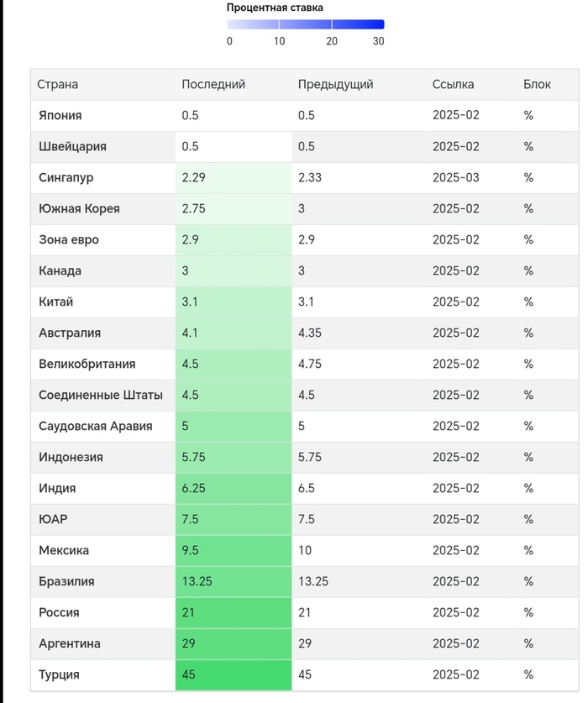The image size is (588, 703).
Task: Select the Сингапур row name
Action: tap(66, 177)
